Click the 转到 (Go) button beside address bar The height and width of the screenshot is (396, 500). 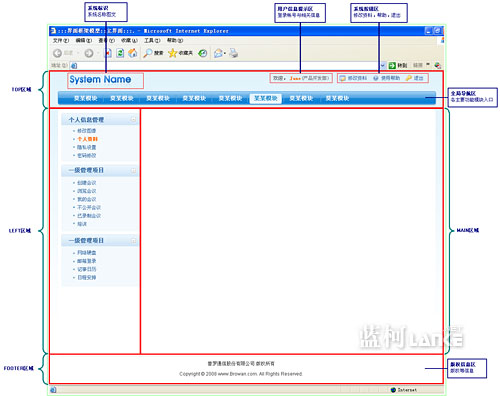tap(398, 65)
